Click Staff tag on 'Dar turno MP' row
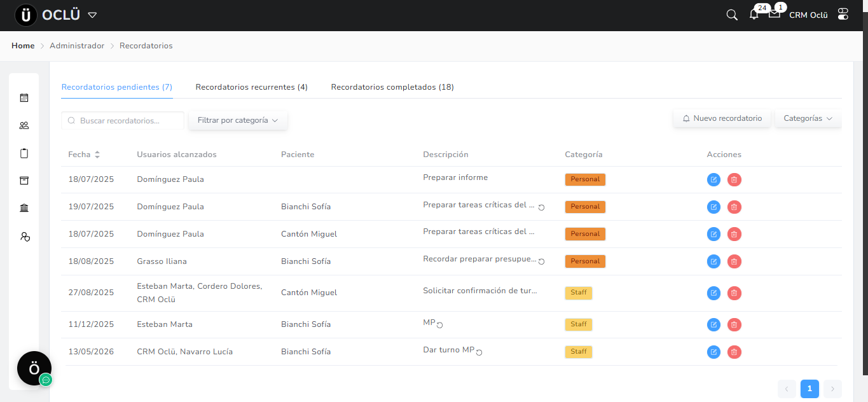Image resolution: width=868 pixels, height=402 pixels. (x=579, y=352)
